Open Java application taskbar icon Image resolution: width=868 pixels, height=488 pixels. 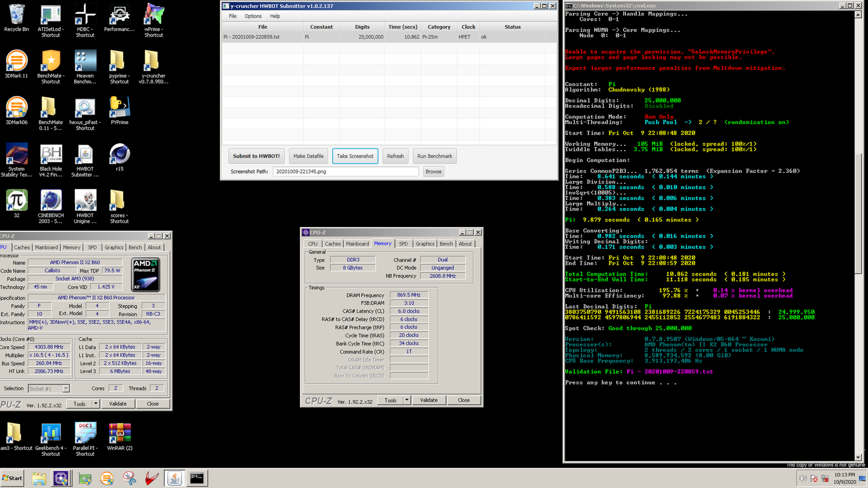(x=175, y=478)
